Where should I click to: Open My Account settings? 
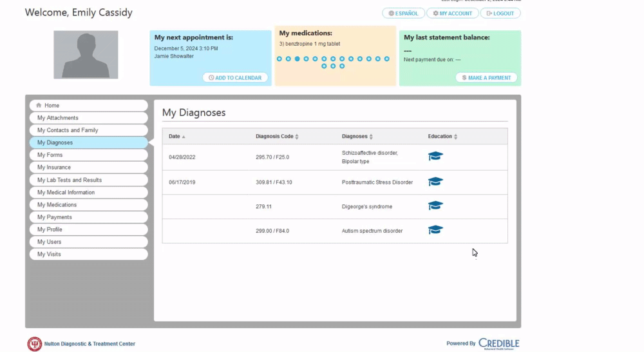pyautogui.click(x=452, y=13)
